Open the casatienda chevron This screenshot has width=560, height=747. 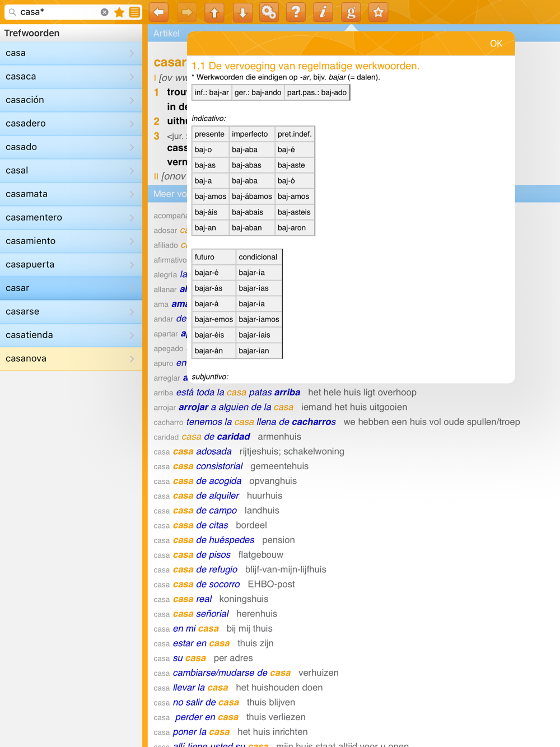132,335
